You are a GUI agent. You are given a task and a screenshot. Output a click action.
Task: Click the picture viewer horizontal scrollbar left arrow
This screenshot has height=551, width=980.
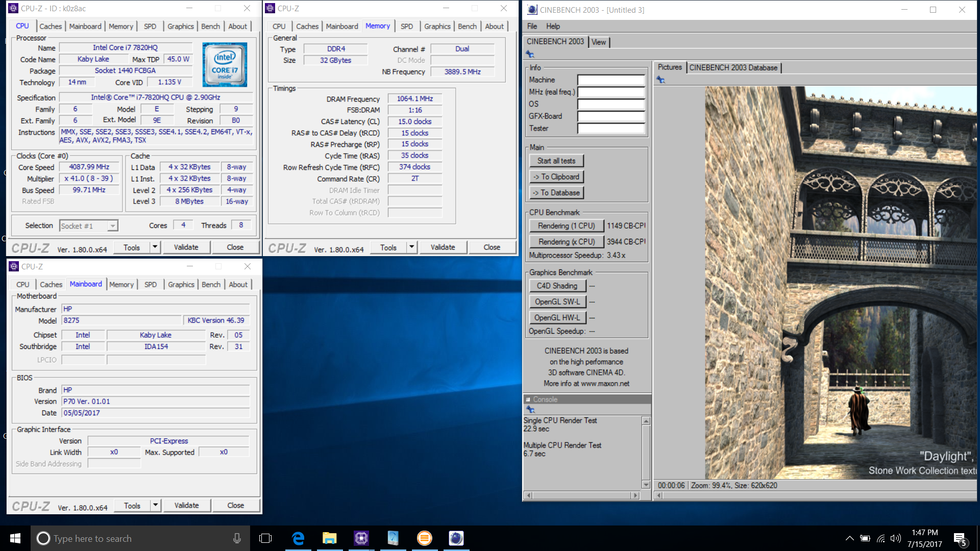[x=659, y=495]
